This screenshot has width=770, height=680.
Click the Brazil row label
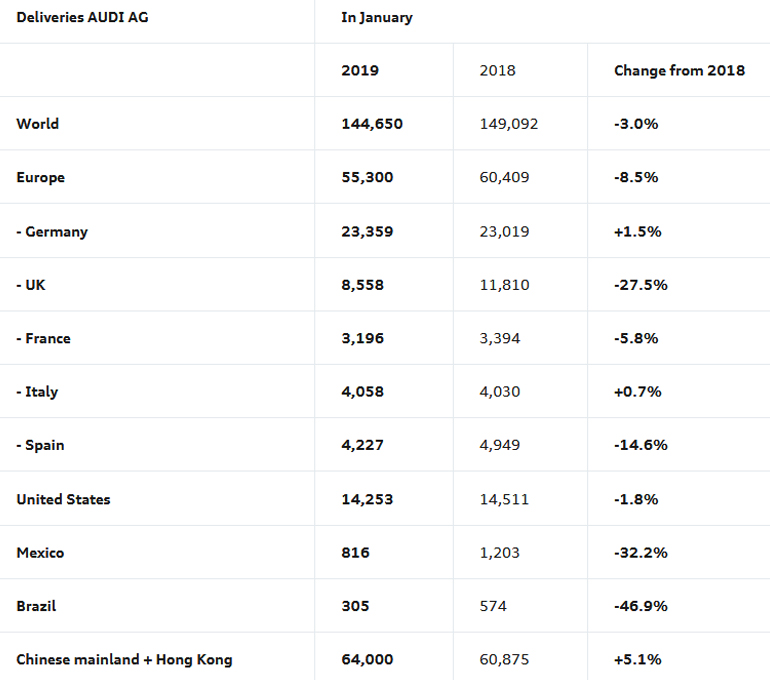click(37, 606)
